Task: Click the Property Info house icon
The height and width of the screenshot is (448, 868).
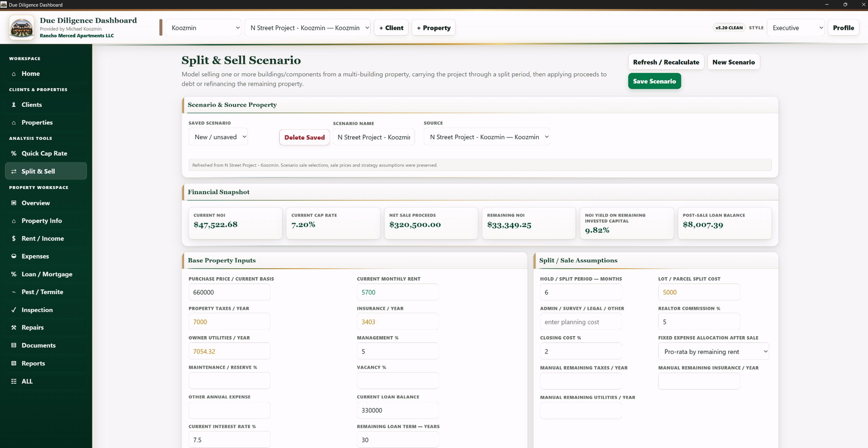Action: coord(14,221)
